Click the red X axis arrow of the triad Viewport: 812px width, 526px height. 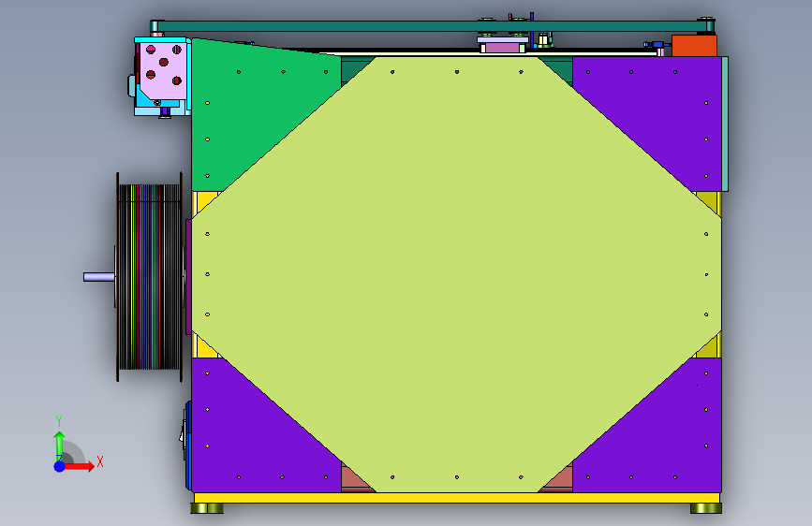pyautogui.click(x=79, y=466)
